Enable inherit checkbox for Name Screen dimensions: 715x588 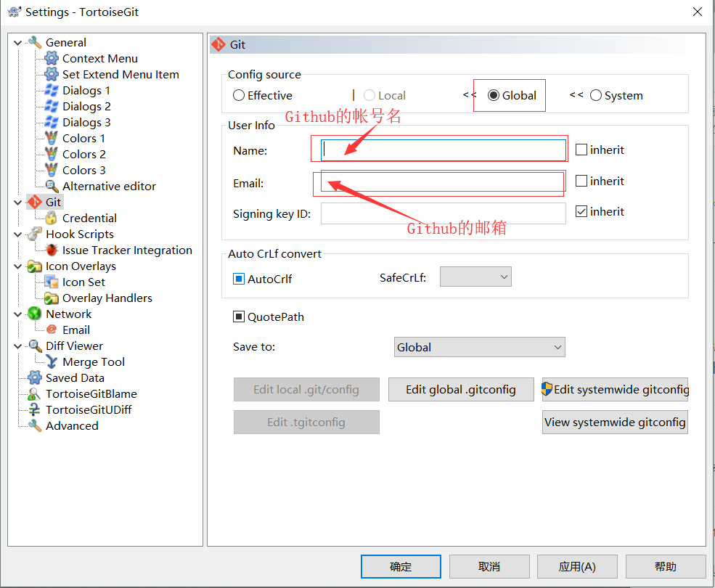(x=581, y=150)
